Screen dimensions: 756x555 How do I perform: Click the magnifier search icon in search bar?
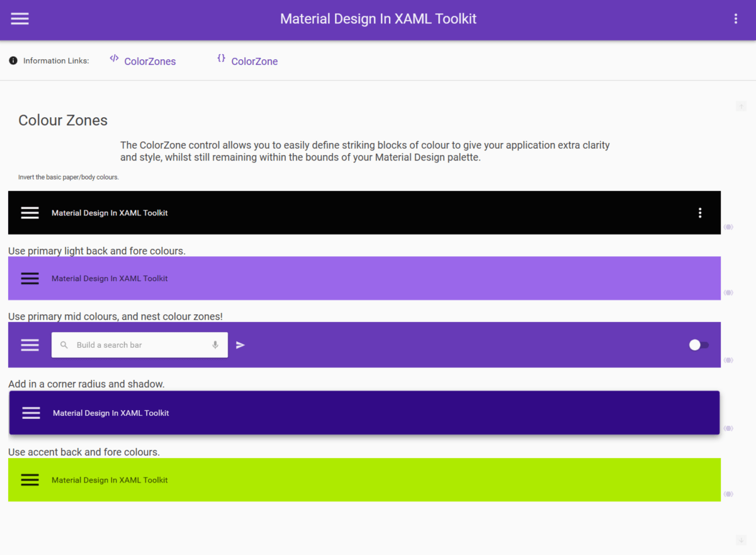[64, 345]
